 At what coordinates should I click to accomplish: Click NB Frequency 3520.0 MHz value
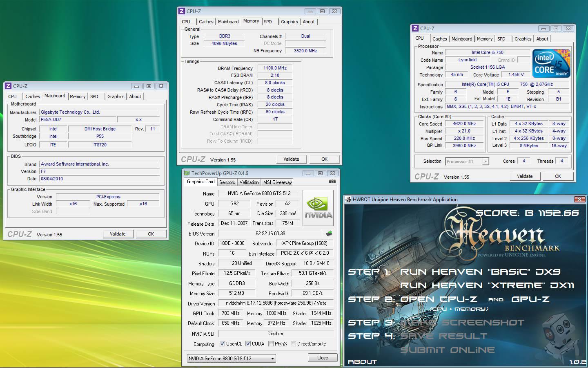click(305, 51)
